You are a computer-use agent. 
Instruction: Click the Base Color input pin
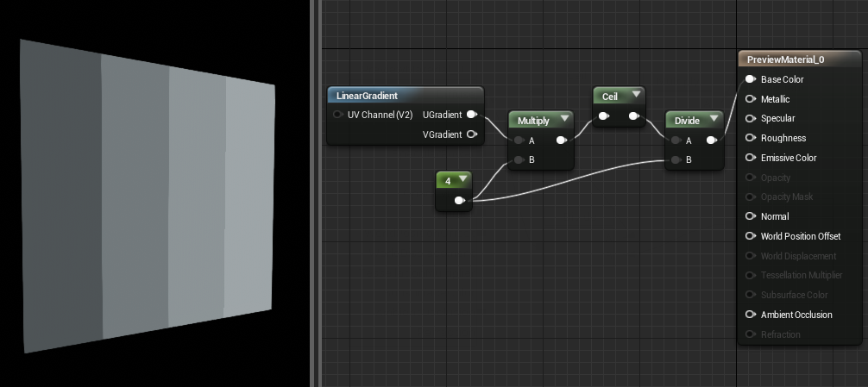coord(751,79)
